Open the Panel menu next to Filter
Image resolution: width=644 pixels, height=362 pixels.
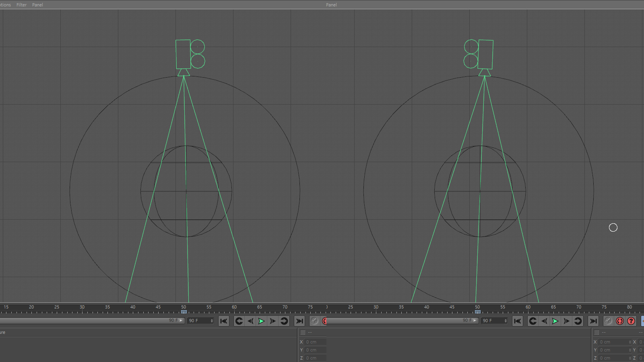tap(37, 5)
